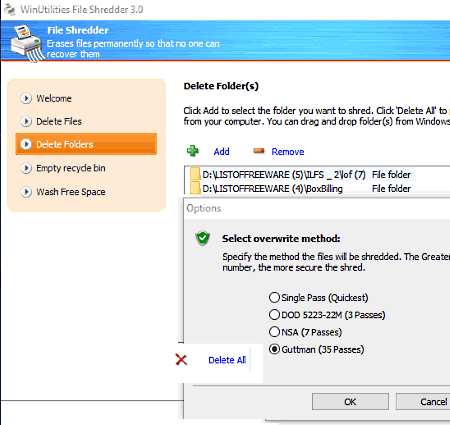Click the Delete Folder(s) heading

pyautogui.click(x=221, y=86)
